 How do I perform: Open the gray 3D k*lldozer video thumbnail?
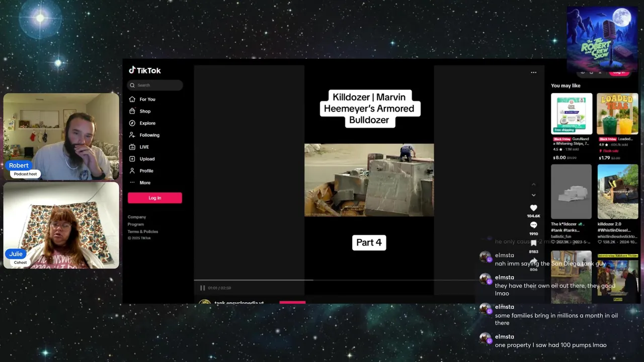tap(572, 192)
